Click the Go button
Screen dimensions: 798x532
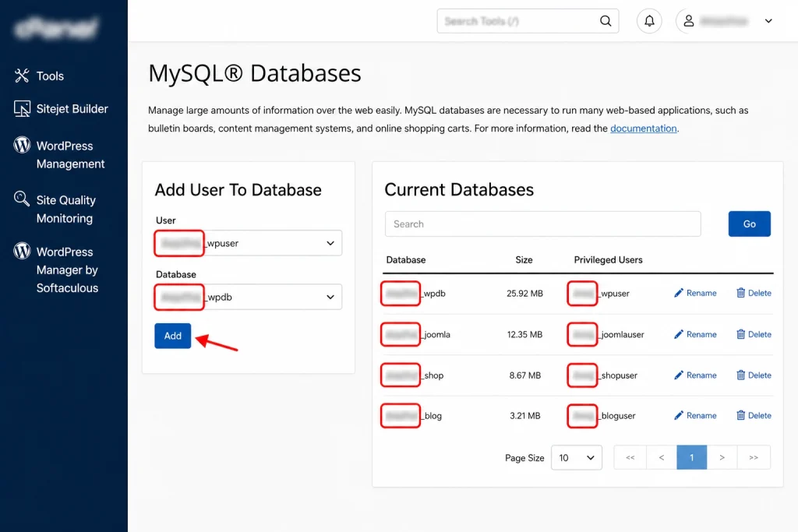click(x=749, y=224)
